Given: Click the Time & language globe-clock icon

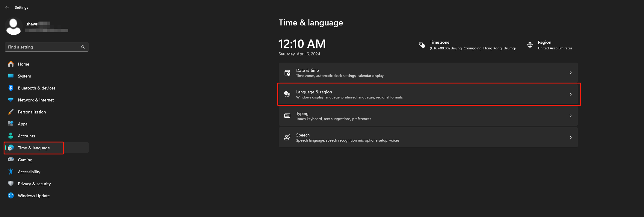Looking at the screenshot, I should [11, 148].
